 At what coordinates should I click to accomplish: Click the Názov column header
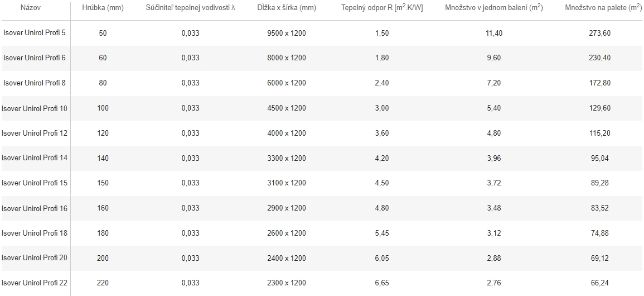coord(31,8)
